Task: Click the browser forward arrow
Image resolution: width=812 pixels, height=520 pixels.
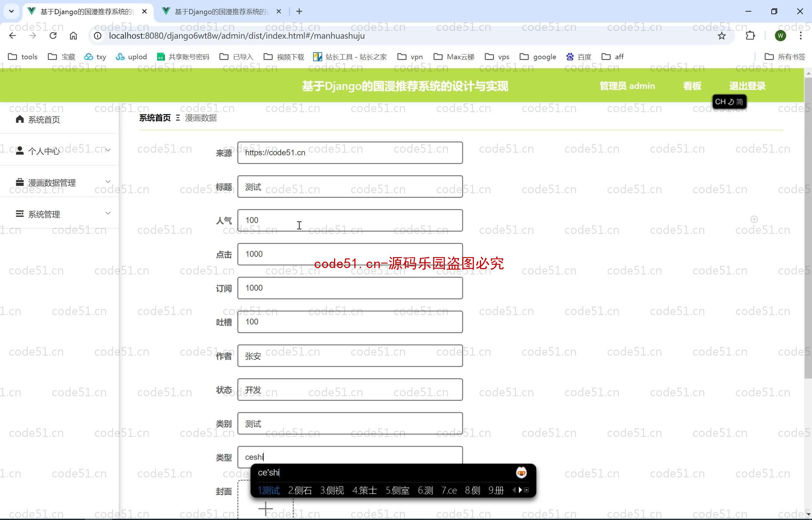Action: (x=33, y=36)
